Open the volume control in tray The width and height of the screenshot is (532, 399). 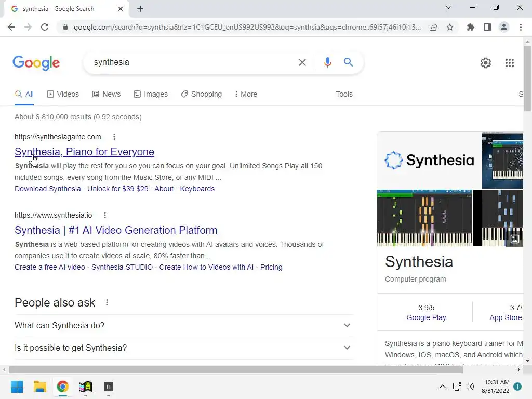470,387
